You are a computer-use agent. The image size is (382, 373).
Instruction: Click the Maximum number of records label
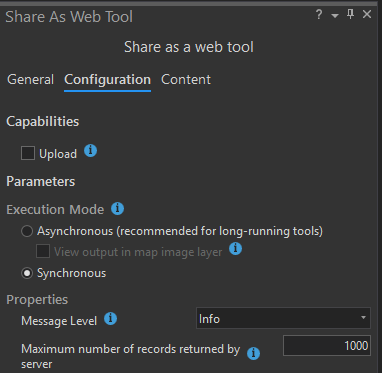(x=130, y=356)
